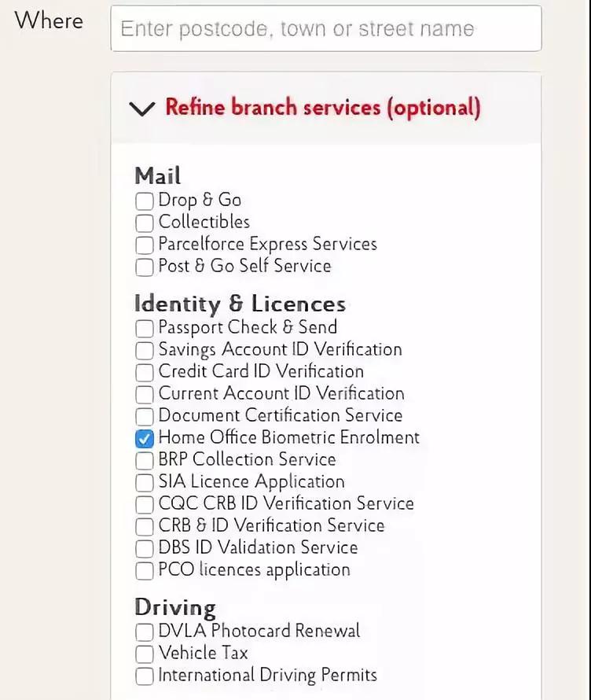Enable BRP Collection Service checkbox
The width and height of the screenshot is (591, 700).
(145, 461)
